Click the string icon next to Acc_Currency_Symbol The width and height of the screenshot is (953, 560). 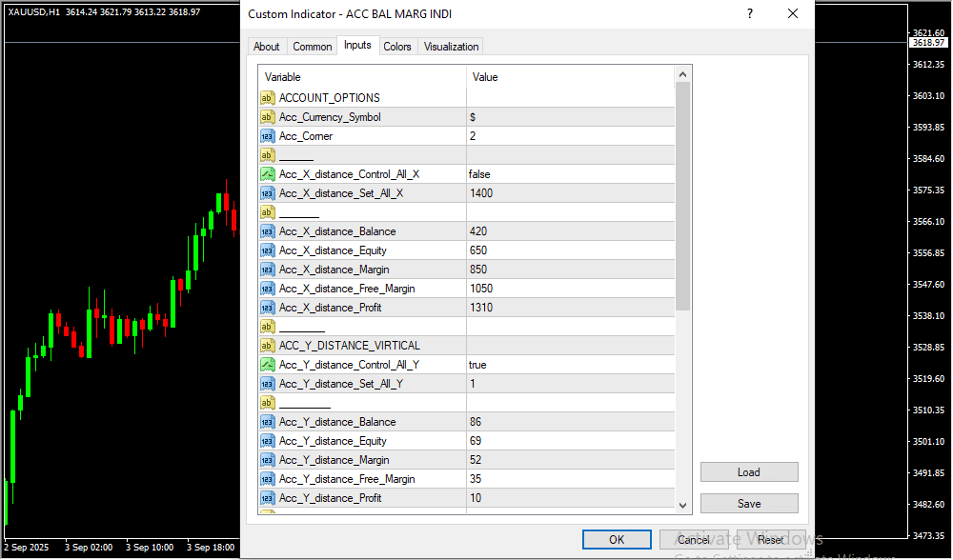[268, 117]
